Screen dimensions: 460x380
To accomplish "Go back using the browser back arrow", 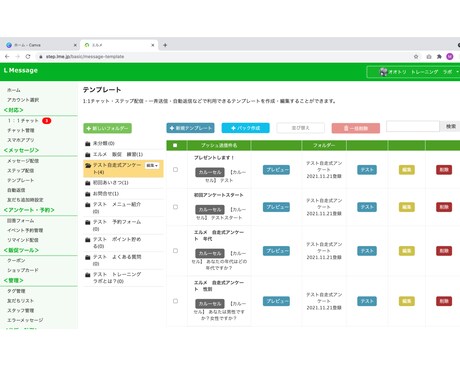I will (x=7, y=57).
